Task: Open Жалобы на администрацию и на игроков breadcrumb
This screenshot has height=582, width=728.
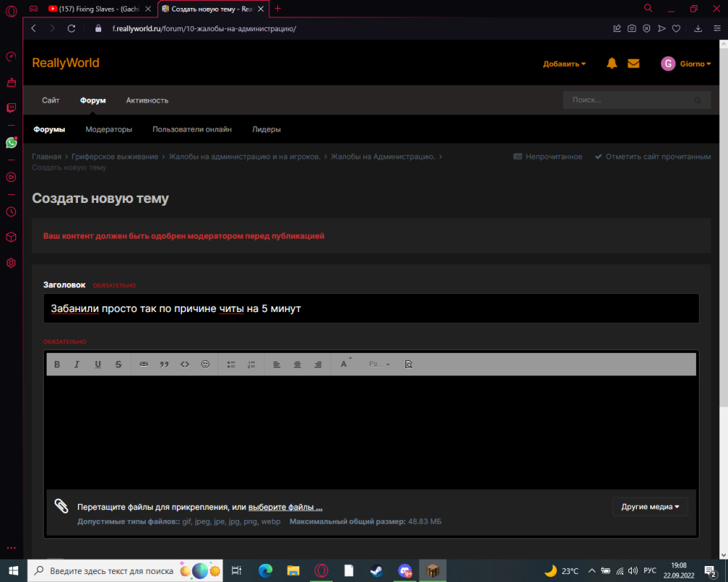Action: pos(245,157)
